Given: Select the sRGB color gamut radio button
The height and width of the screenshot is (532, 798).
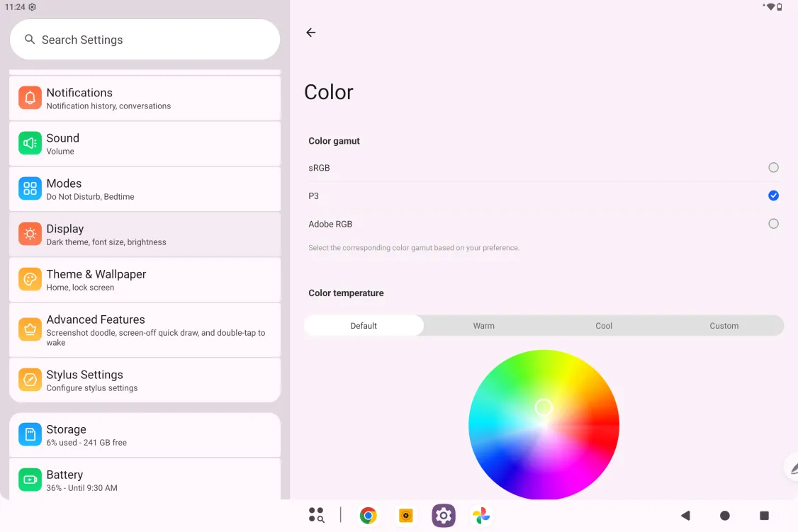Looking at the screenshot, I should [x=773, y=167].
